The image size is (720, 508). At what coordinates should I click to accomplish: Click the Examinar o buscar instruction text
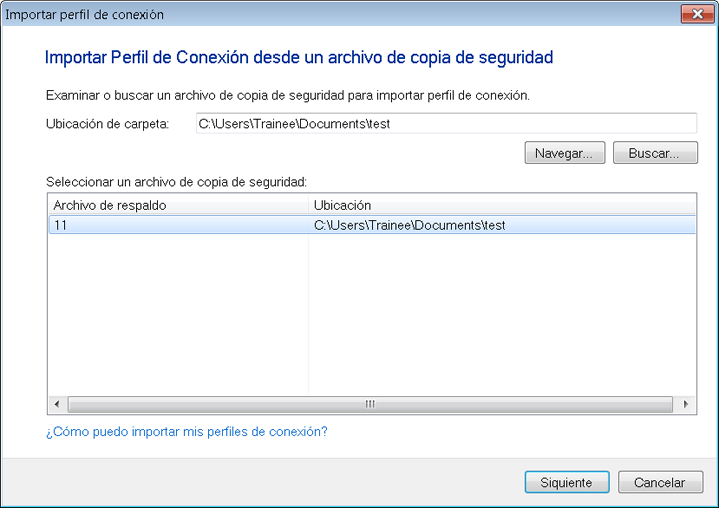[x=287, y=96]
